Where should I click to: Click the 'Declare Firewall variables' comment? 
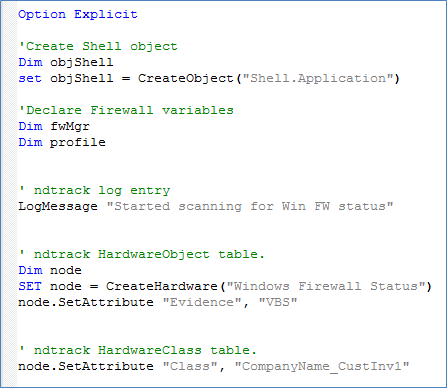[x=126, y=110]
